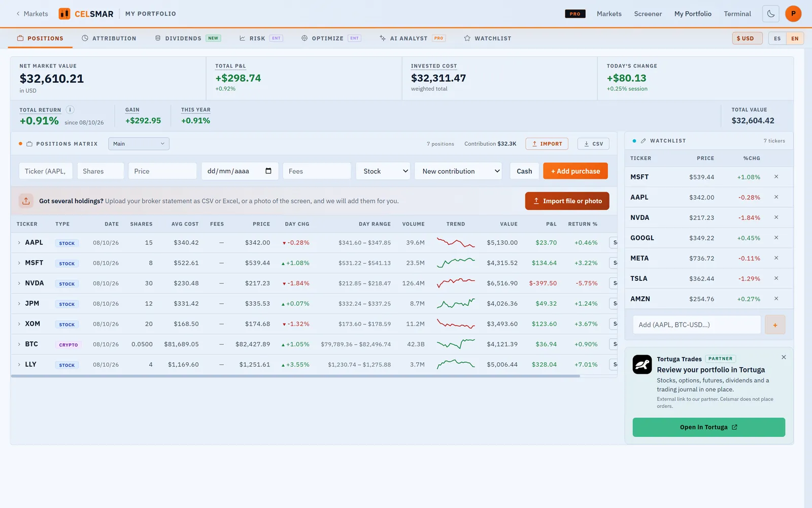This screenshot has width=812, height=508.
Task: Remove MSFT from the watchlist
Action: [776, 177]
